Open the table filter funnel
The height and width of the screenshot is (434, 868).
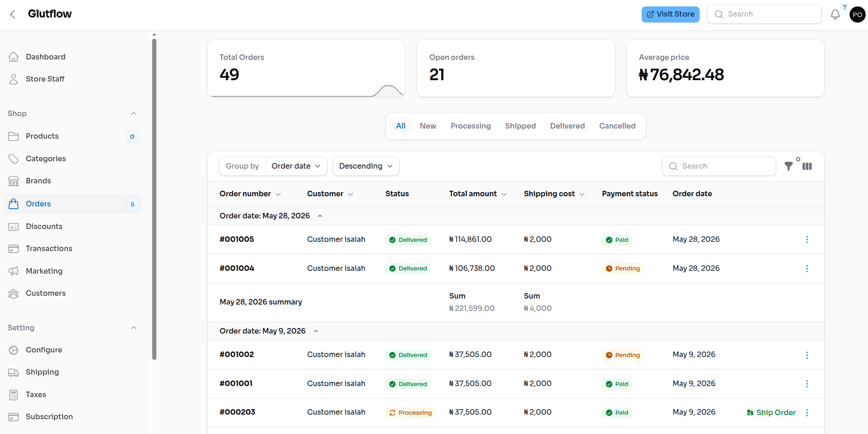789,166
